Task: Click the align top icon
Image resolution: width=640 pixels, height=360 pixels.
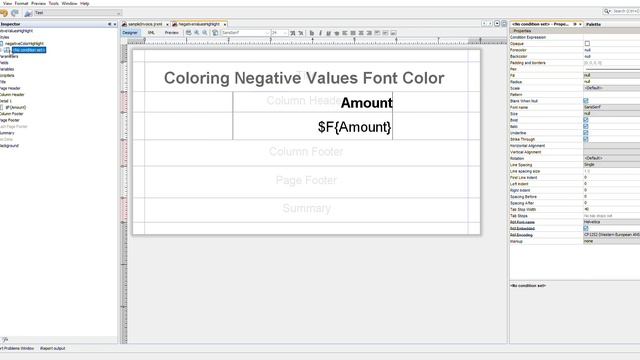Action: (377, 33)
